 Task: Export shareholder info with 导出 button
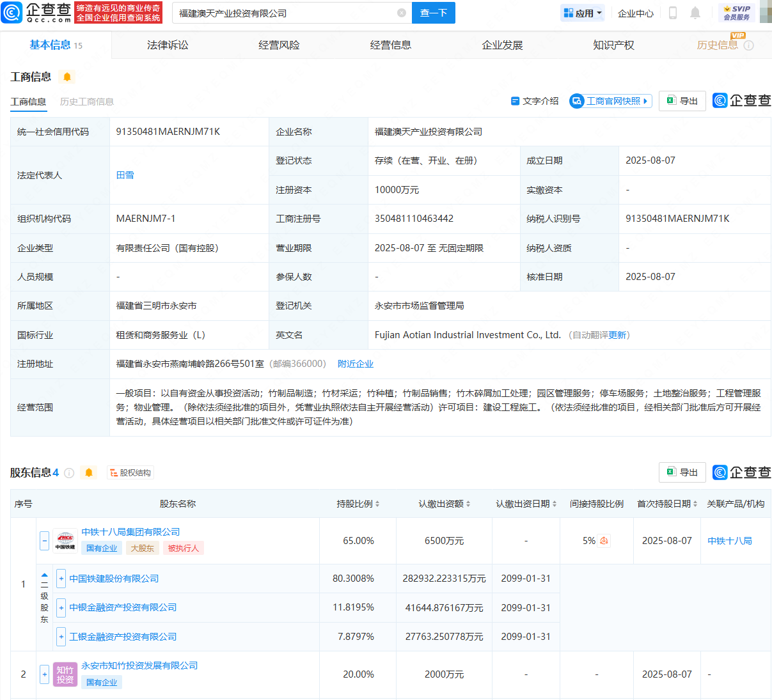click(682, 472)
